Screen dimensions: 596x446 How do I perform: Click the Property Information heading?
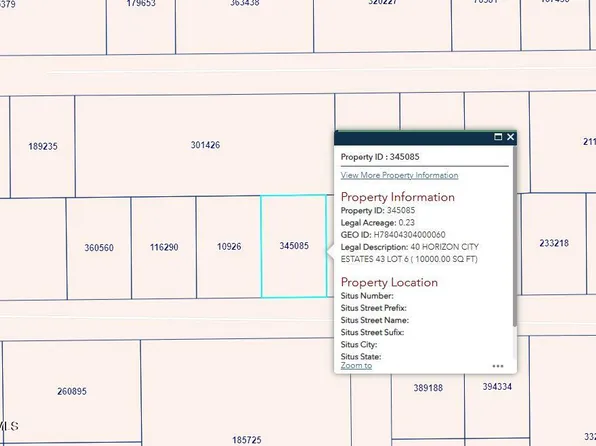point(398,197)
